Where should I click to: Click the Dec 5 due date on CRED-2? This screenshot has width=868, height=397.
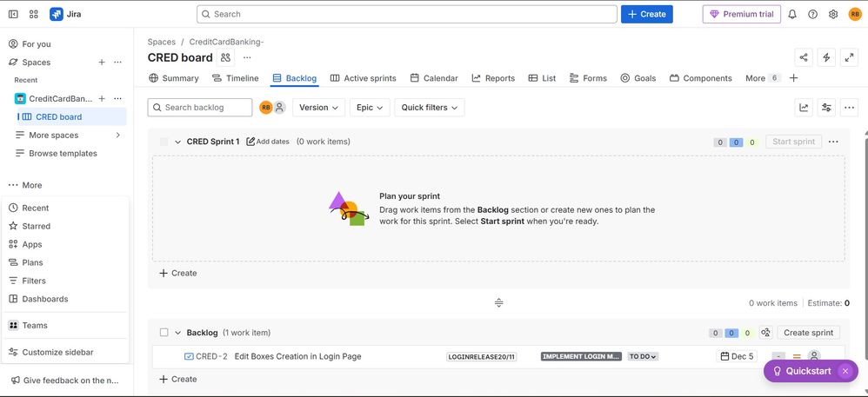click(738, 357)
